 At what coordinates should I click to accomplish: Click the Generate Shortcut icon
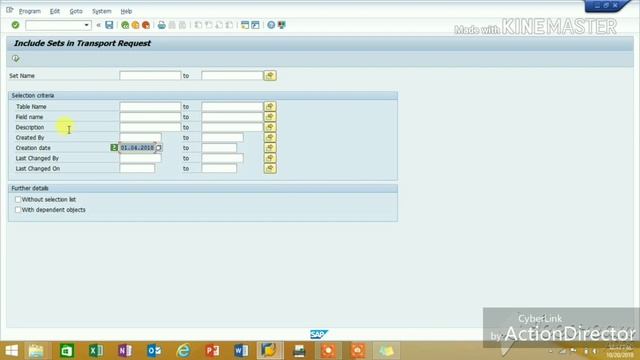(x=256, y=25)
